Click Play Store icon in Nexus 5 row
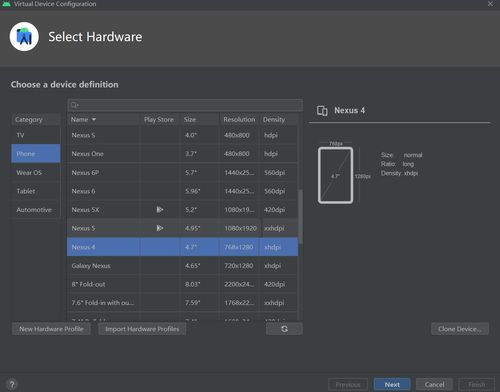The image size is (500, 392). pos(160,228)
